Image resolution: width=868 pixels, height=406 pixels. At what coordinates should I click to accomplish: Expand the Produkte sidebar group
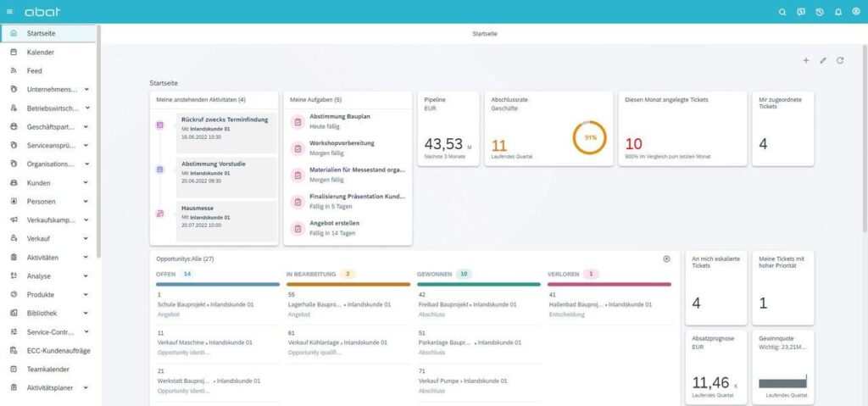[x=86, y=295]
